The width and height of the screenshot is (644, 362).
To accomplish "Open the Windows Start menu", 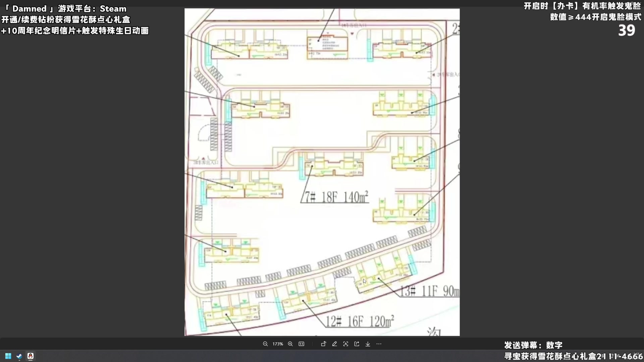I will point(8,356).
